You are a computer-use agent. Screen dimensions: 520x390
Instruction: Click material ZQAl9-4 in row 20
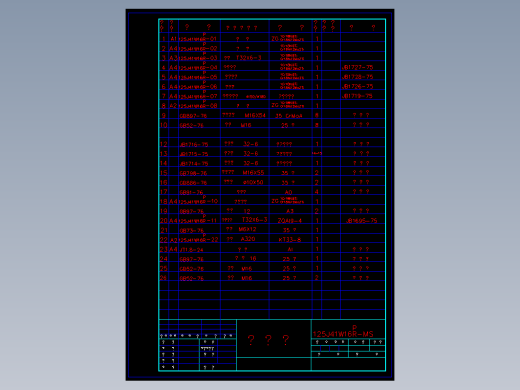coord(290,221)
